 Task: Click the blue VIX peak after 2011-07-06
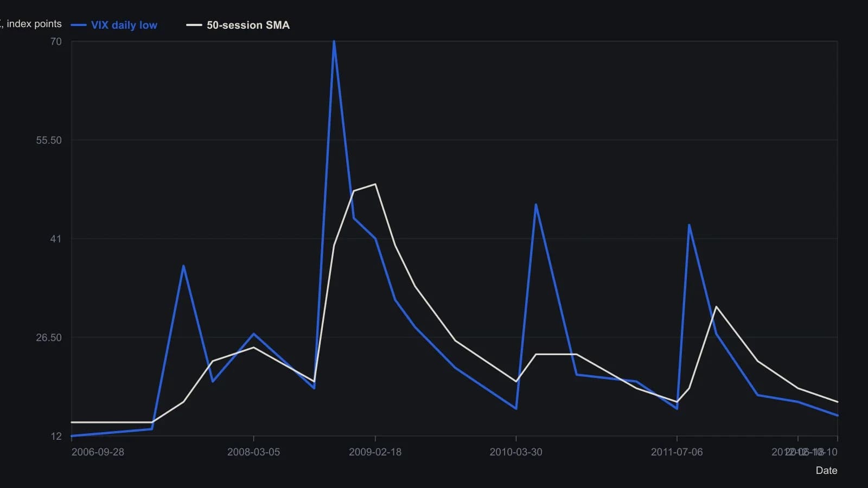[x=689, y=225]
